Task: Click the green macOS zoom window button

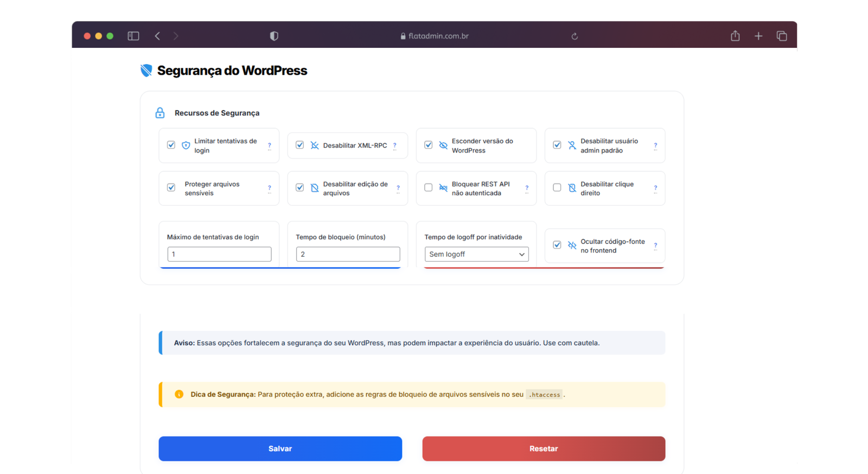Action: (x=110, y=36)
